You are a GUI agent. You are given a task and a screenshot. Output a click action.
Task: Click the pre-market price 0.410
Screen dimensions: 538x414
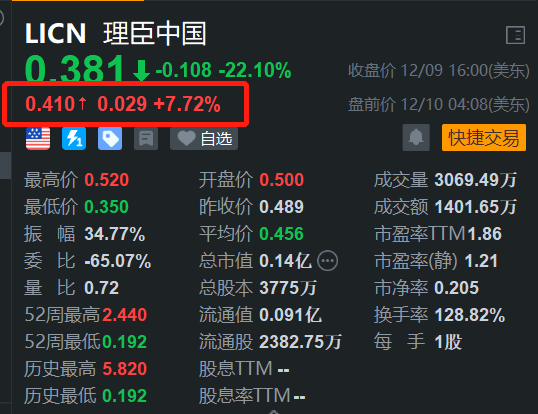50,104
